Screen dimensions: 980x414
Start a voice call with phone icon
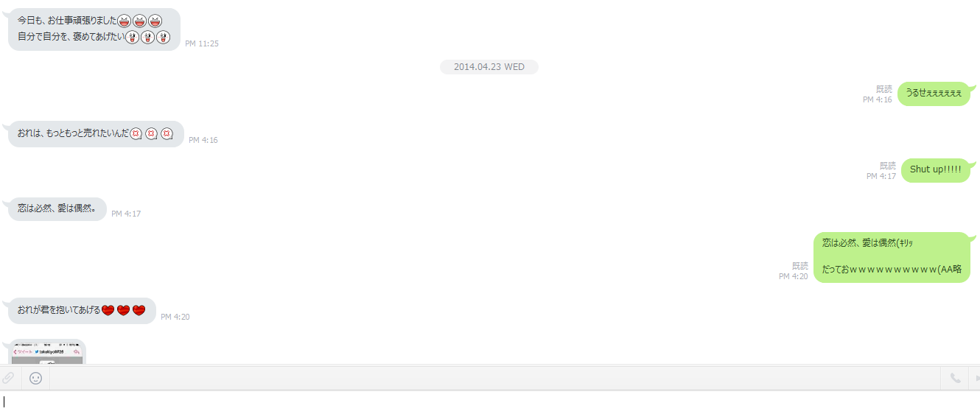tap(955, 378)
